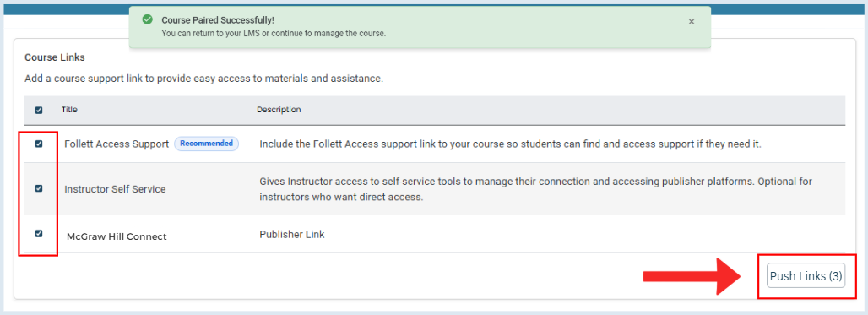The image size is (868, 315).
Task: Click the return to your LMS notification text
Action: 274,33
